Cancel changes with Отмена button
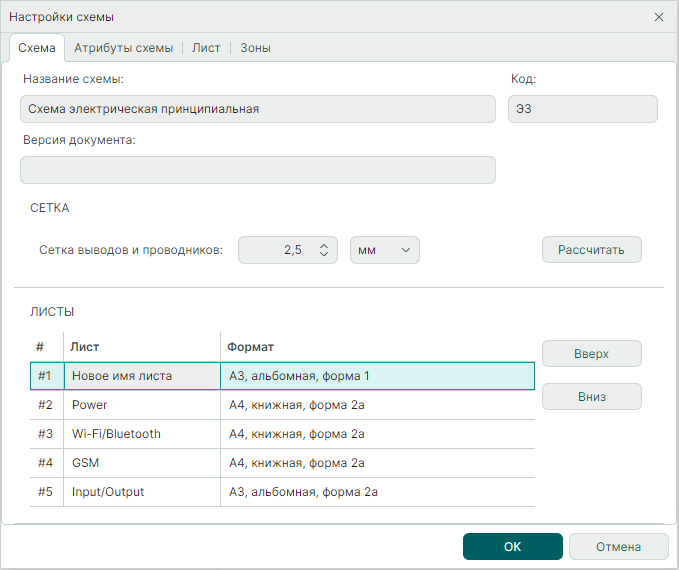This screenshot has width=679, height=570. 618,547
